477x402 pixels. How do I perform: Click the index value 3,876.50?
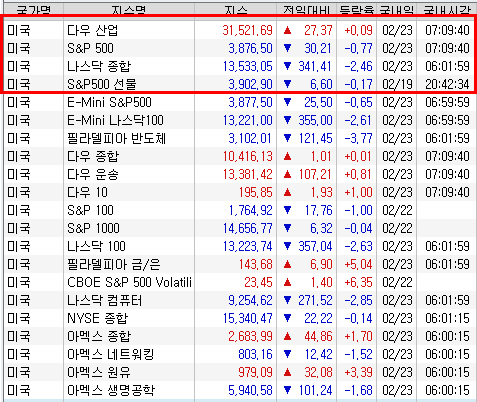pyautogui.click(x=251, y=48)
